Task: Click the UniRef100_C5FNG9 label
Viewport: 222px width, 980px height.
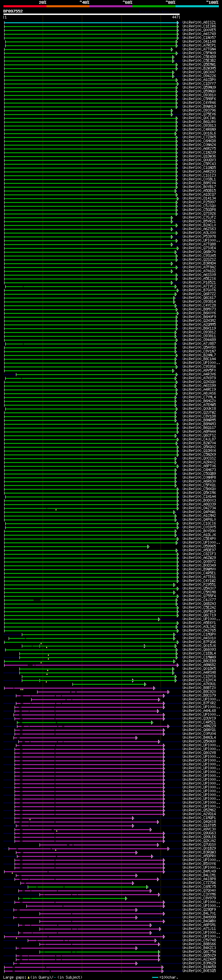Action: tap(199, 53)
